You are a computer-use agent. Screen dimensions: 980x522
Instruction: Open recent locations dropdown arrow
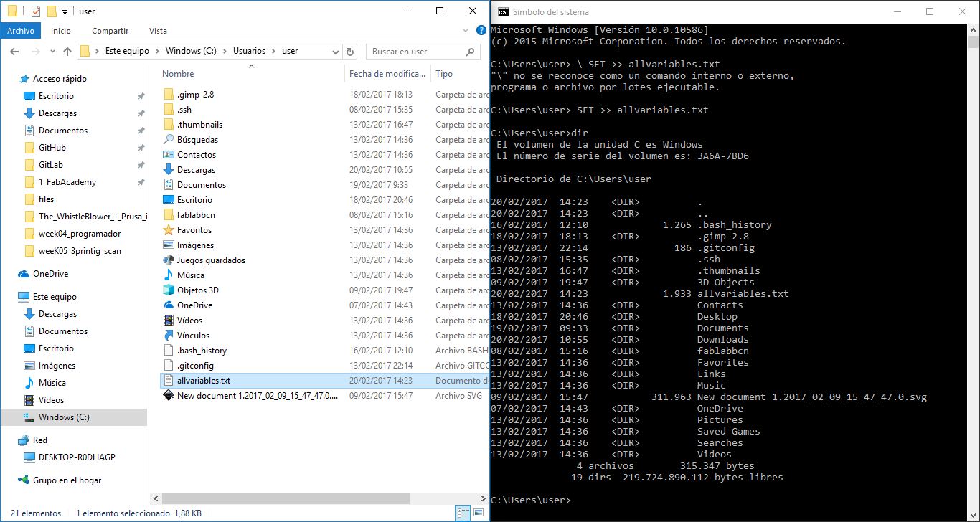(x=53, y=52)
